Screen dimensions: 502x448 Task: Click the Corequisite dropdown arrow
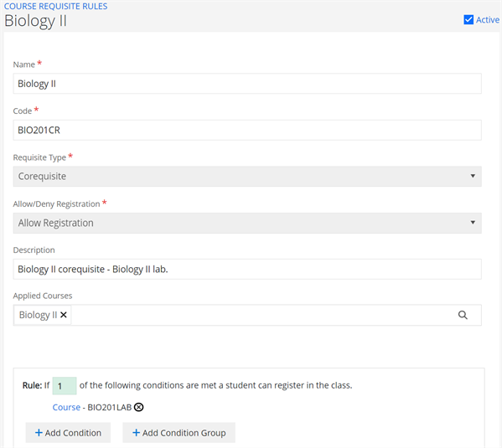point(473,176)
